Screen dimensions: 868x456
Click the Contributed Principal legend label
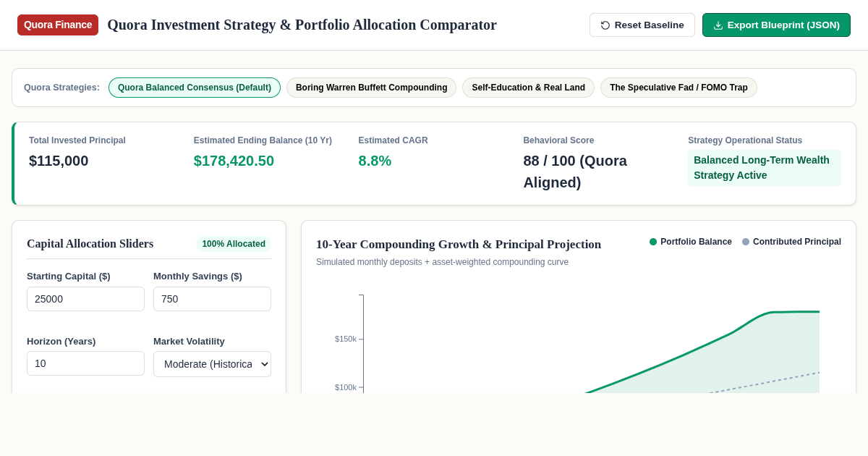pos(797,242)
